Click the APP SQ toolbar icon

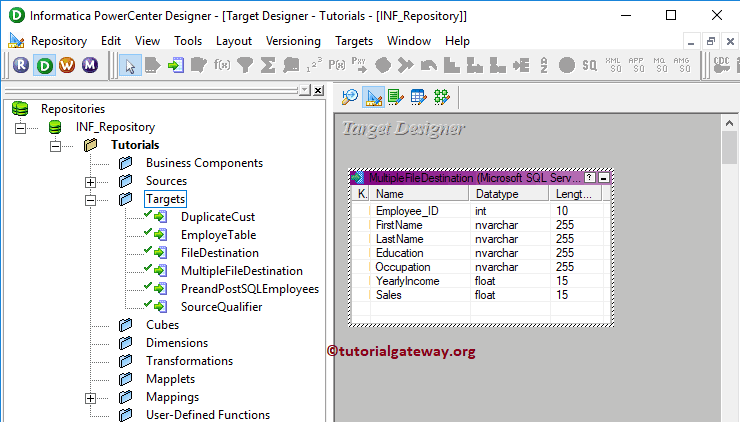pos(636,65)
